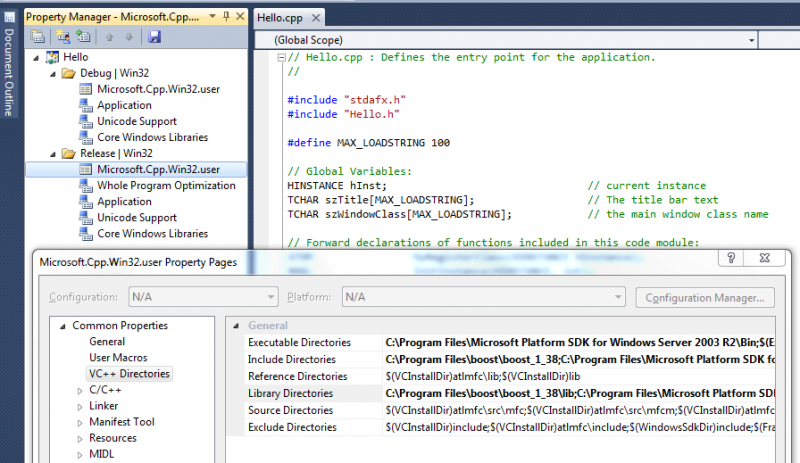Collapse the Release | Win32 folder
Image resolution: width=800 pixels, height=463 pixels.
pyautogui.click(x=53, y=154)
